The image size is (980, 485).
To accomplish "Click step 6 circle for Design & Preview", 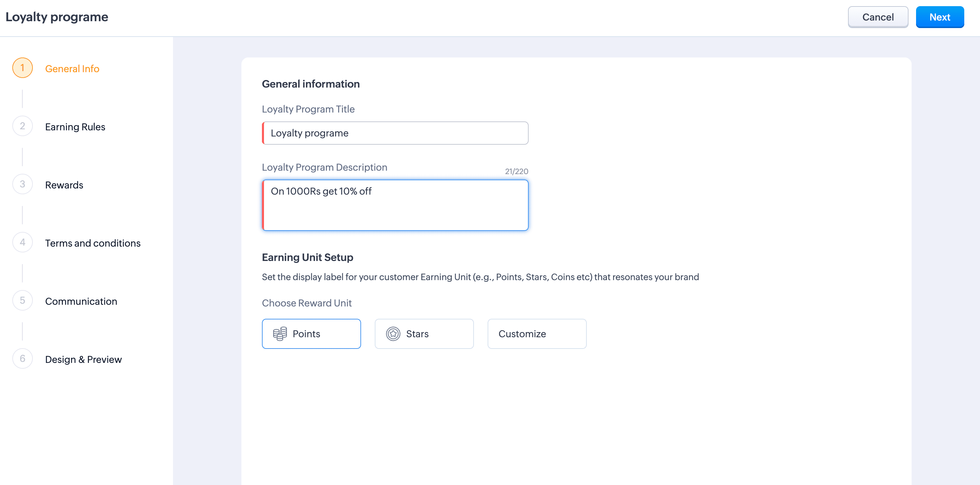I will (23, 359).
